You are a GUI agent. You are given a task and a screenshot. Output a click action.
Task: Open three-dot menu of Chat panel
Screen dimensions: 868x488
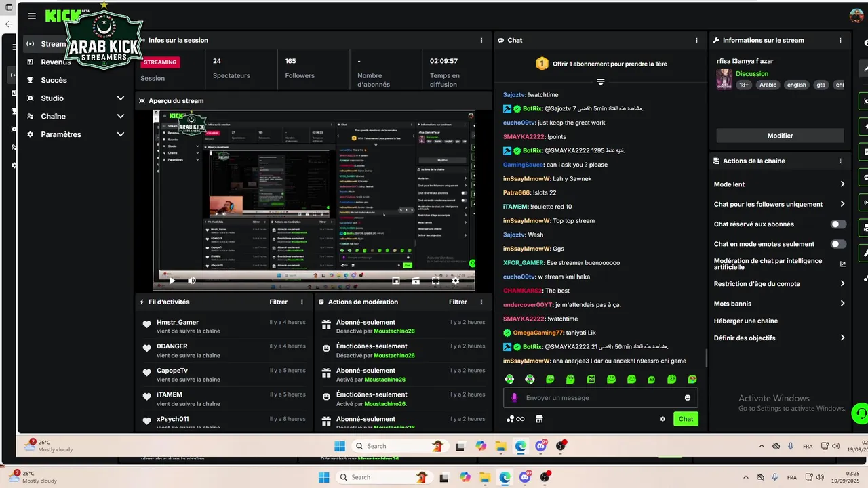point(696,40)
